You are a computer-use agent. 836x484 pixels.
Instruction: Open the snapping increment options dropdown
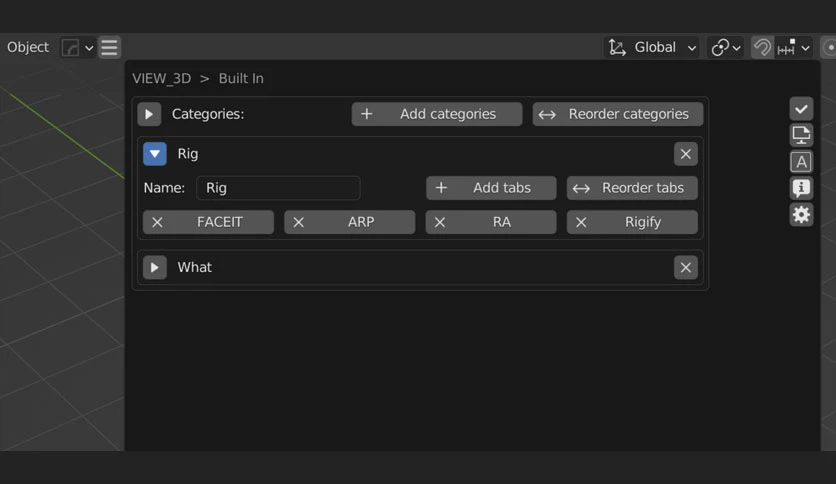coord(794,47)
